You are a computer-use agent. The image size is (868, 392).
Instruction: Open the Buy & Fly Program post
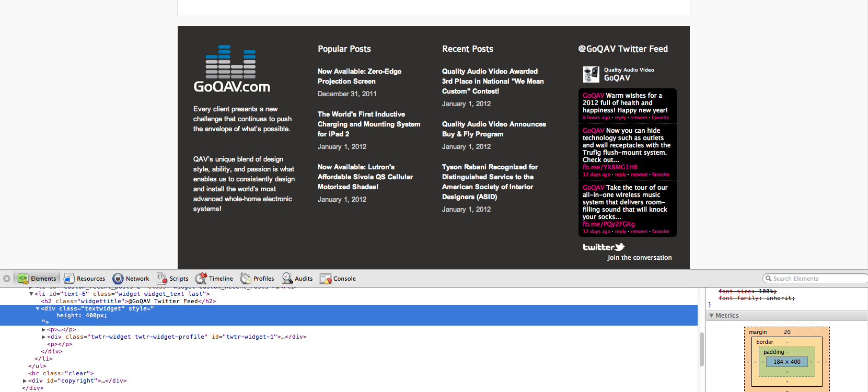click(494, 129)
